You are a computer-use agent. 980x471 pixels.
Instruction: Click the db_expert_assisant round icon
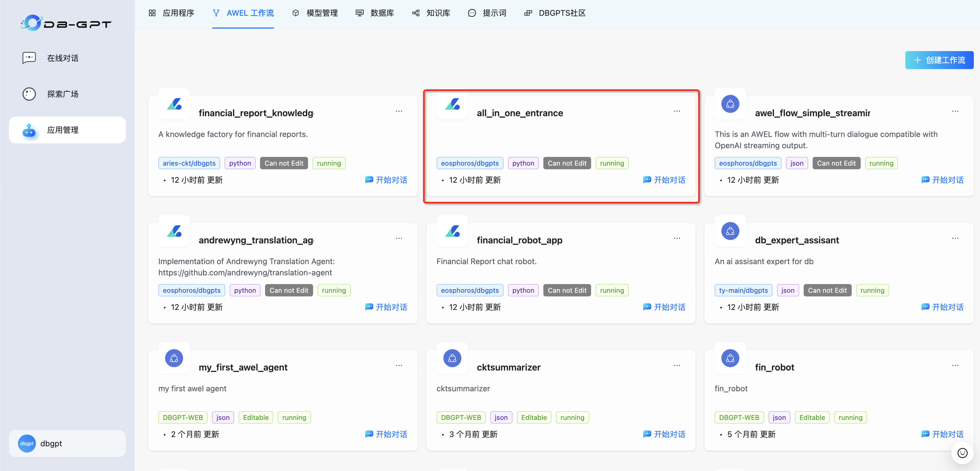730,231
